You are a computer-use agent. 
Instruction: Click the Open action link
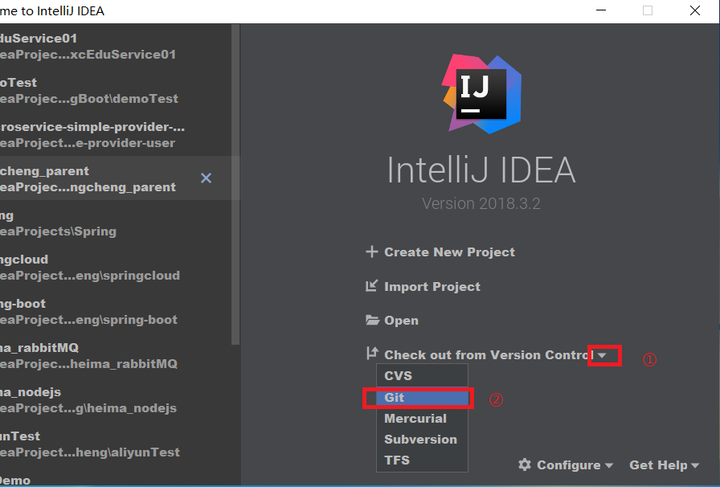pyautogui.click(x=401, y=320)
